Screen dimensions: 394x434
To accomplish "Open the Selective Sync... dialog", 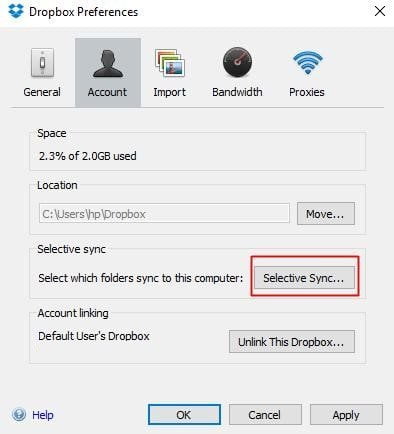I will 304,277.
